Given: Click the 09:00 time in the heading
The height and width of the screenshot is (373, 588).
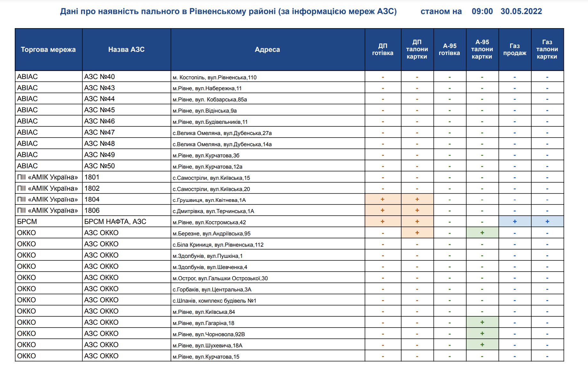Looking at the screenshot, I should click(x=482, y=12).
